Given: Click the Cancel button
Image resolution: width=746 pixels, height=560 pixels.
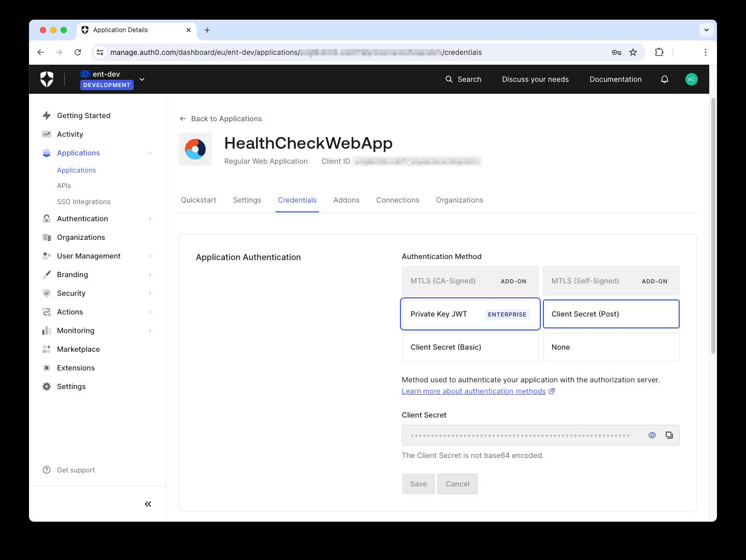Looking at the screenshot, I should [457, 484].
